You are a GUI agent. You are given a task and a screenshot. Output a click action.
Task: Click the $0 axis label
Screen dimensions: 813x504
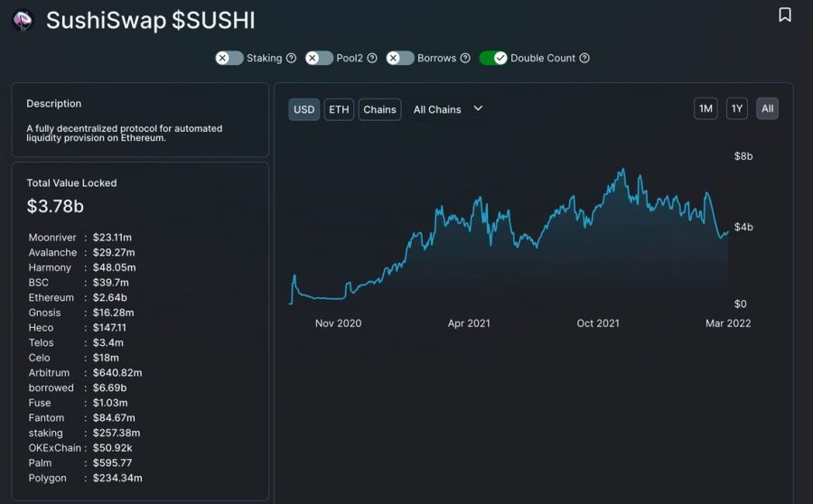pos(740,303)
